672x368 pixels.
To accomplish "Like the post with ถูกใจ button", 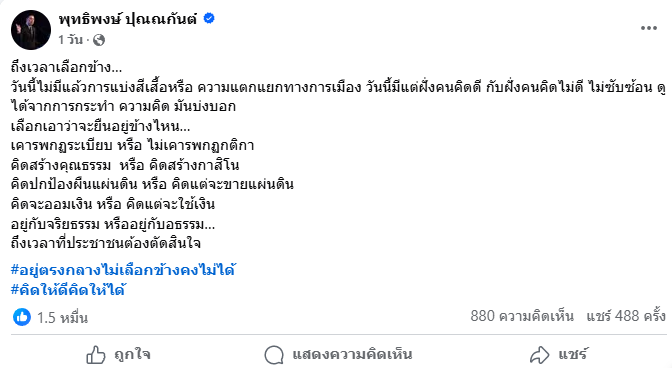I will point(118,355).
